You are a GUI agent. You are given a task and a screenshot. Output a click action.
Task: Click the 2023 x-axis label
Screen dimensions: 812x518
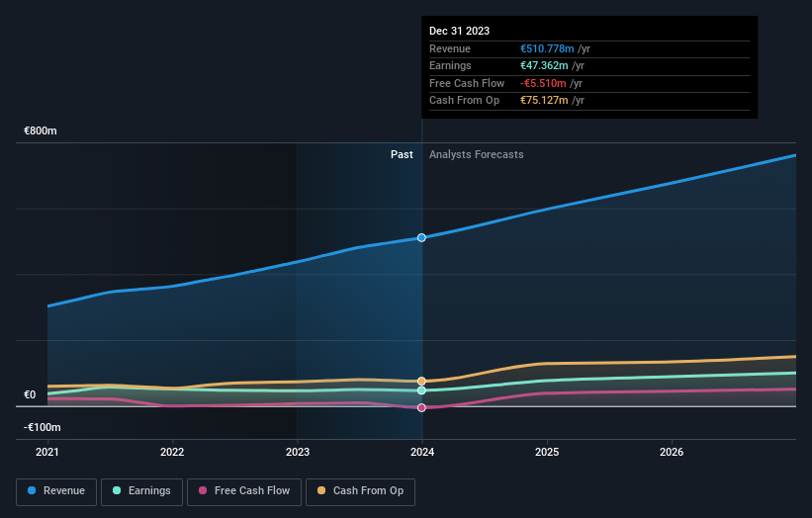coord(298,453)
